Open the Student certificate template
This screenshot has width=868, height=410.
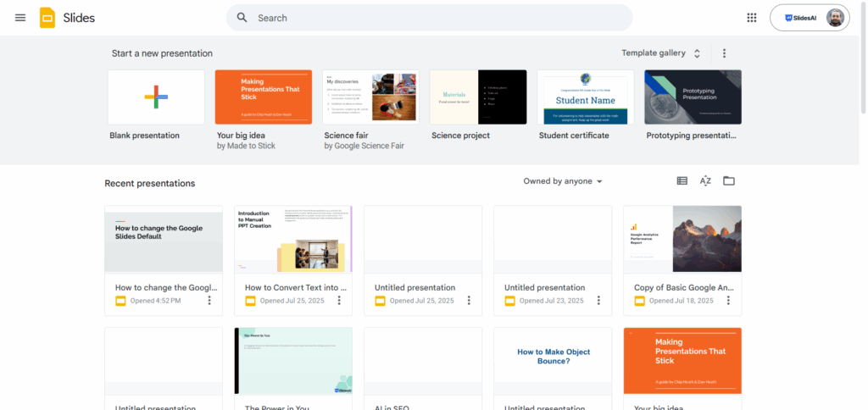tap(585, 97)
